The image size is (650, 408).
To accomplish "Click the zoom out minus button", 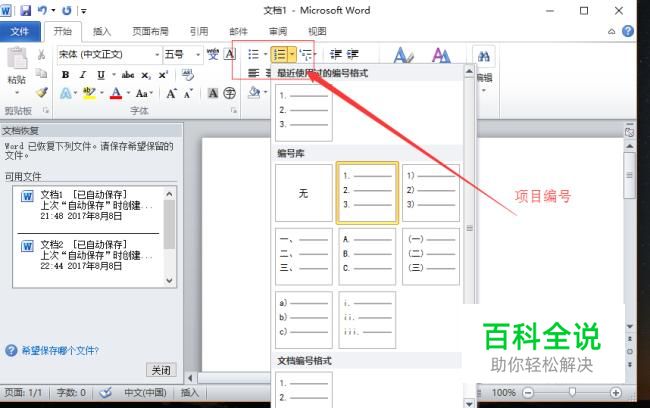I will click(x=528, y=392).
